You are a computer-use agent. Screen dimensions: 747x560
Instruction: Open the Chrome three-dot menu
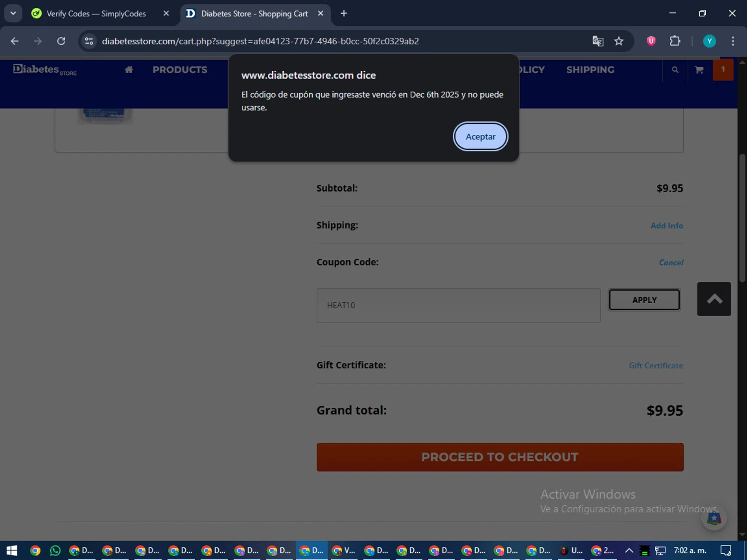(x=733, y=41)
